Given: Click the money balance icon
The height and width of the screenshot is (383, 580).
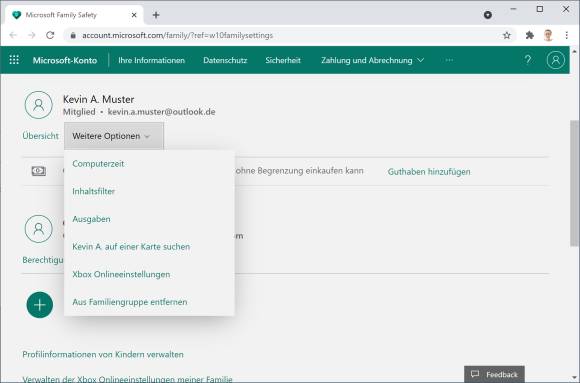Looking at the screenshot, I should [x=38, y=171].
